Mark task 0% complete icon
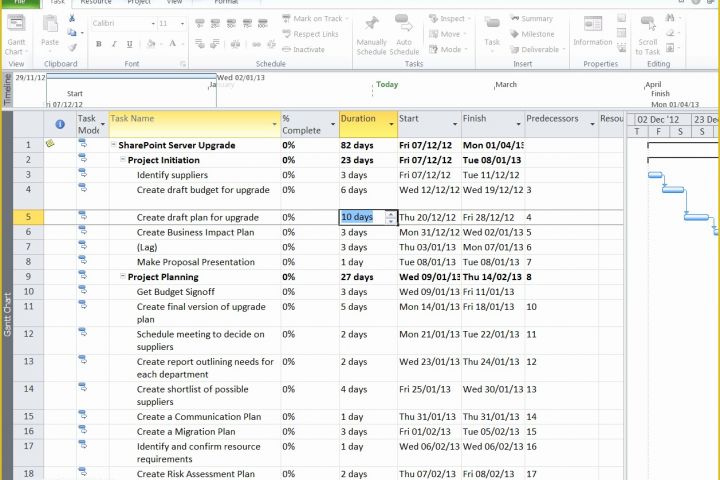 200,23
